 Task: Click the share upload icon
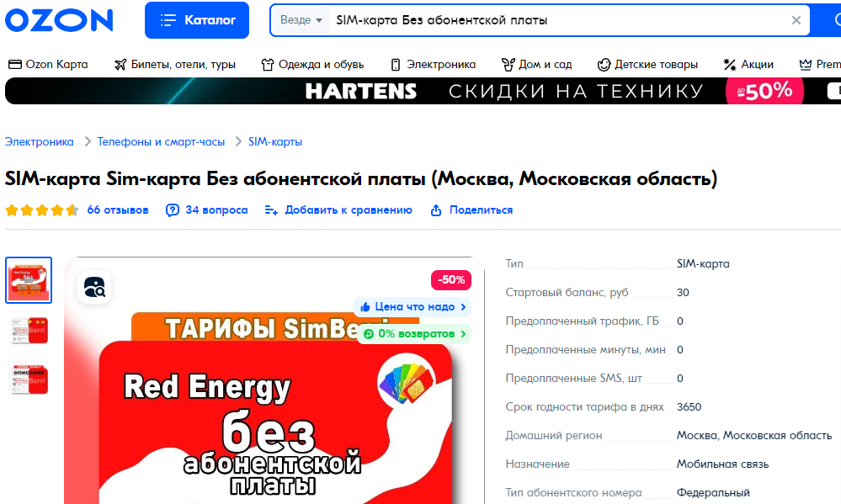[436, 210]
